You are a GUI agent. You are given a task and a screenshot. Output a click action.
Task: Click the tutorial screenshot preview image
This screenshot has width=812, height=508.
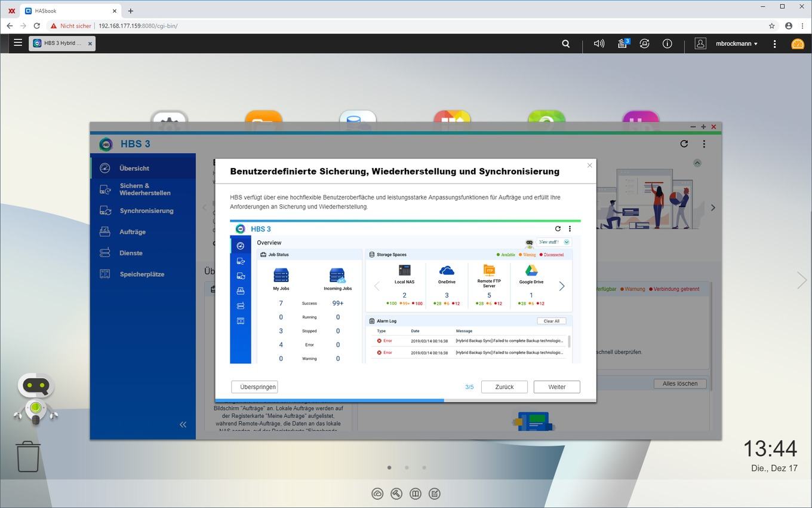click(x=405, y=292)
